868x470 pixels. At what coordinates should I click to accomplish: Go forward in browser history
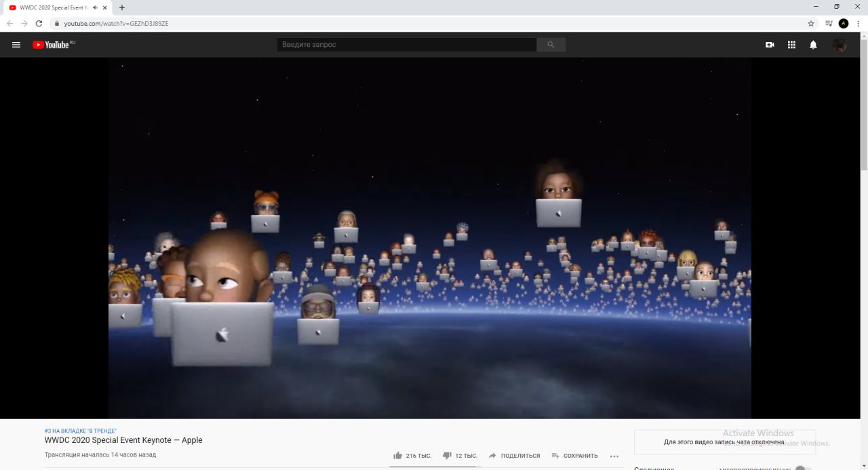point(24,23)
